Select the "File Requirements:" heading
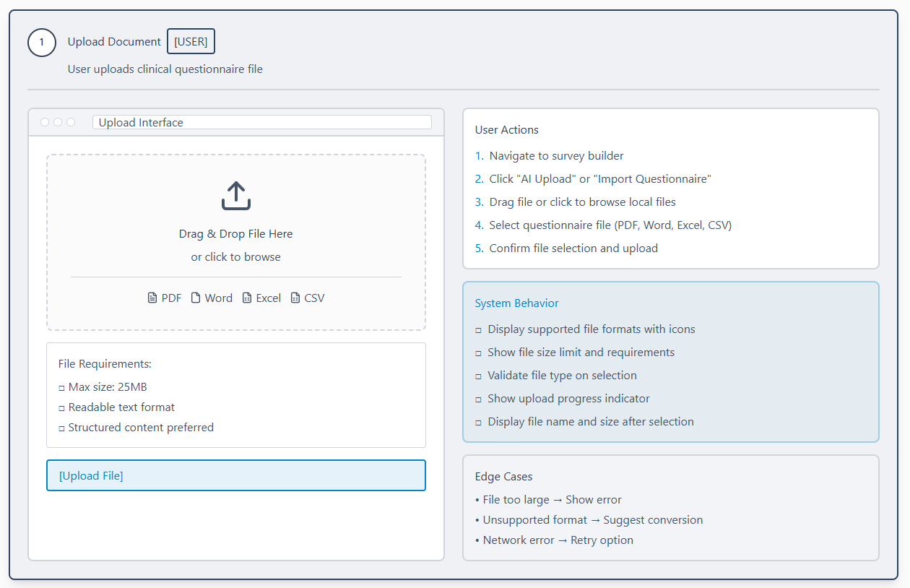The width and height of the screenshot is (910, 588). pos(105,363)
